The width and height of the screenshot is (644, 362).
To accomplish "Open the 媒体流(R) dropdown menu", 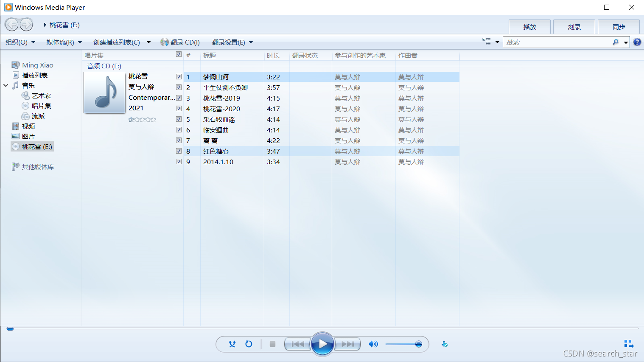I will [x=64, y=42].
